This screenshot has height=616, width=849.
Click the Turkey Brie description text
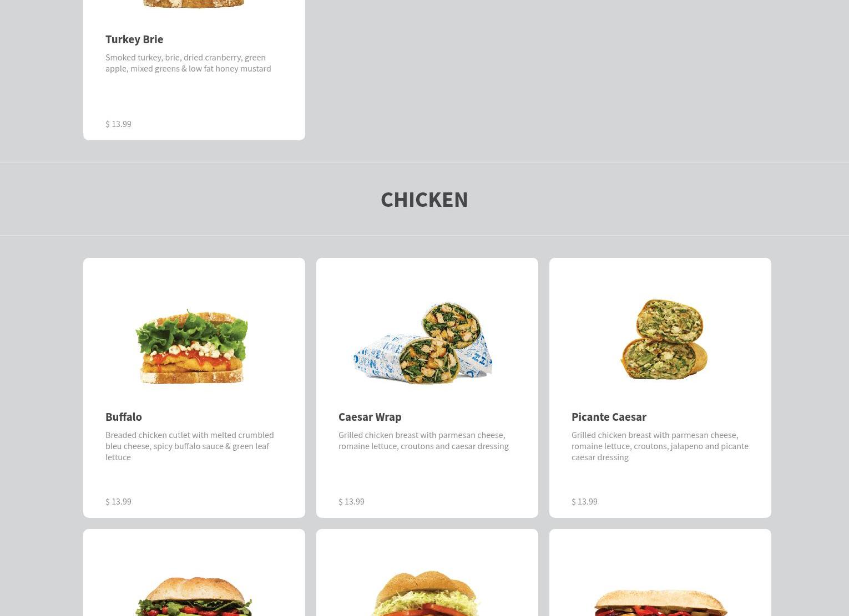(x=188, y=63)
